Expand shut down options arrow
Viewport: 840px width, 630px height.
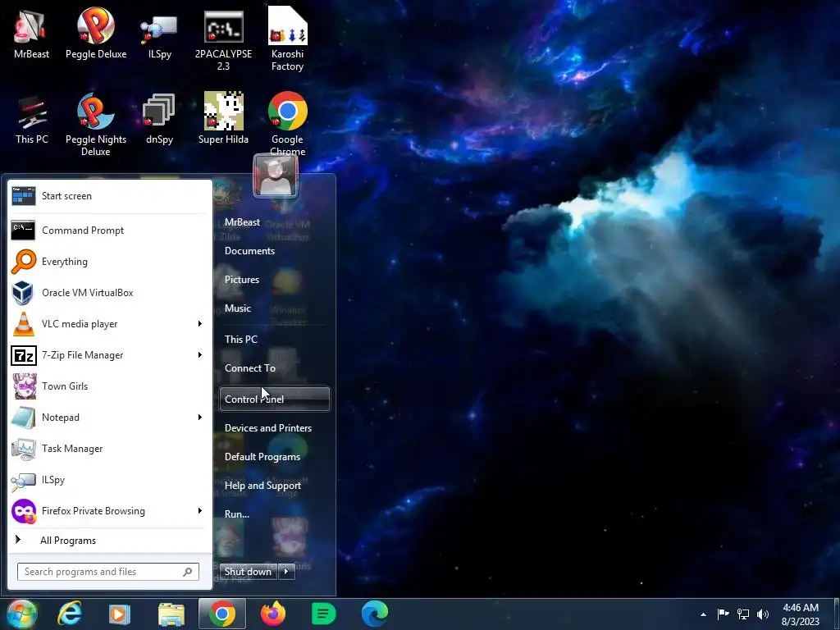tap(286, 572)
